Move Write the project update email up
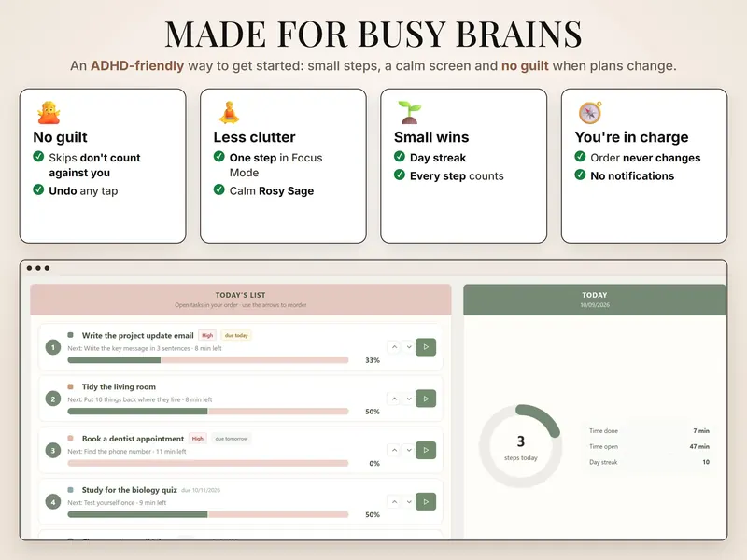 (x=394, y=347)
